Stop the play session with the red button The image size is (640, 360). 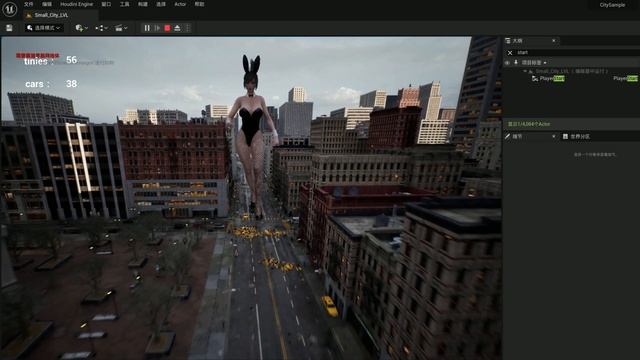tap(167, 28)
